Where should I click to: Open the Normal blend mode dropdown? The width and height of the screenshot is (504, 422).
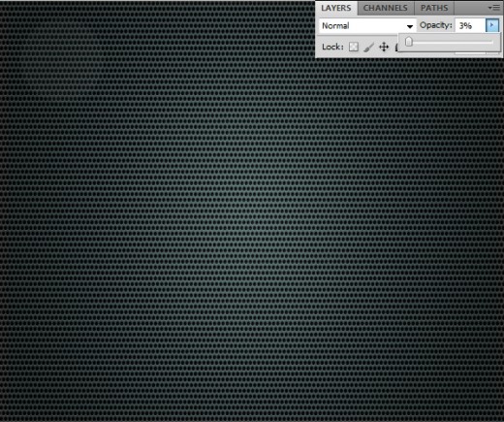tap(367, 25)
